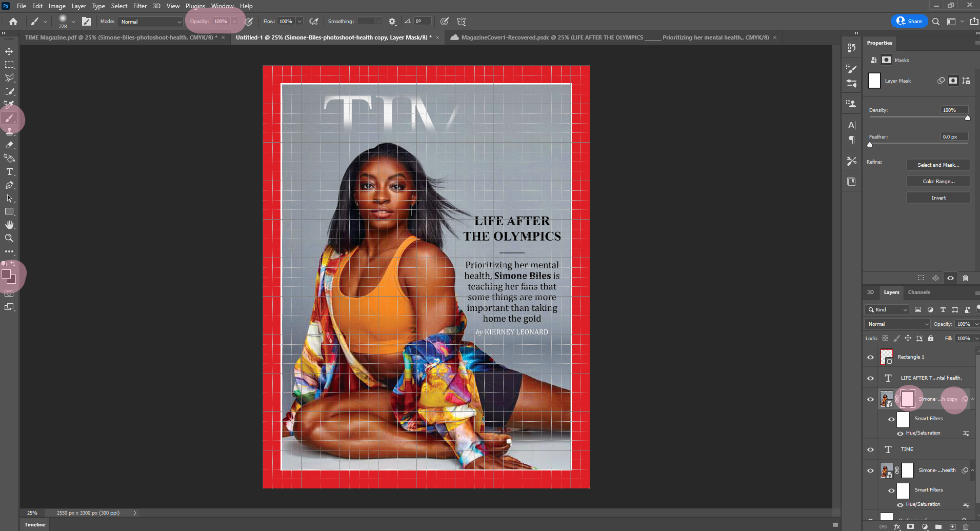
Task: Select the Hand tool
Action: (9, 225)
